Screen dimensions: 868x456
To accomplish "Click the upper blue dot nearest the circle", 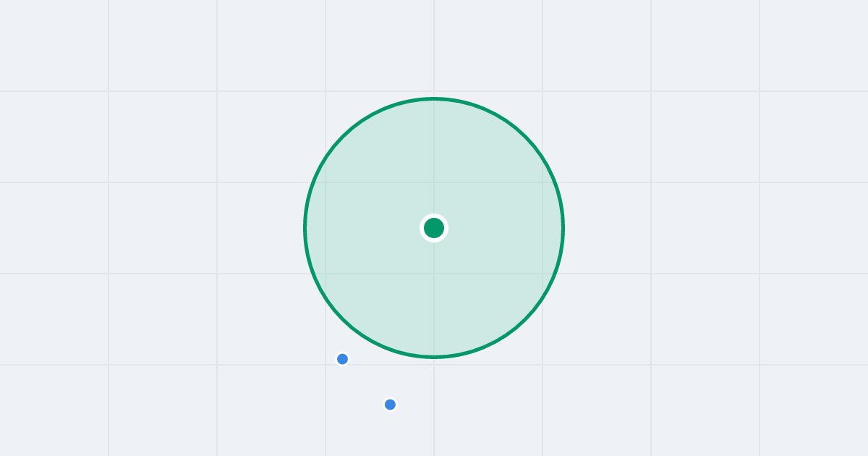I will (343, 359).
